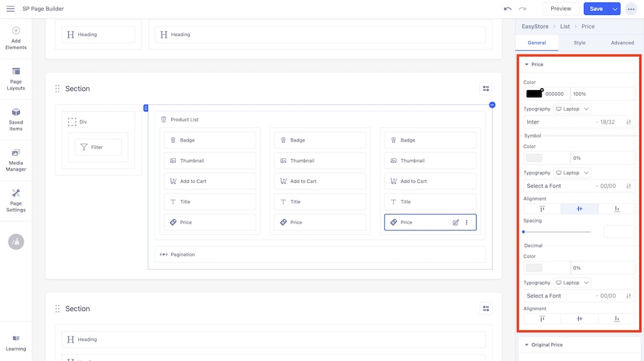644x361 pixels.
Task: Open the selected Price three-dot menu
Action: (467, 223)
